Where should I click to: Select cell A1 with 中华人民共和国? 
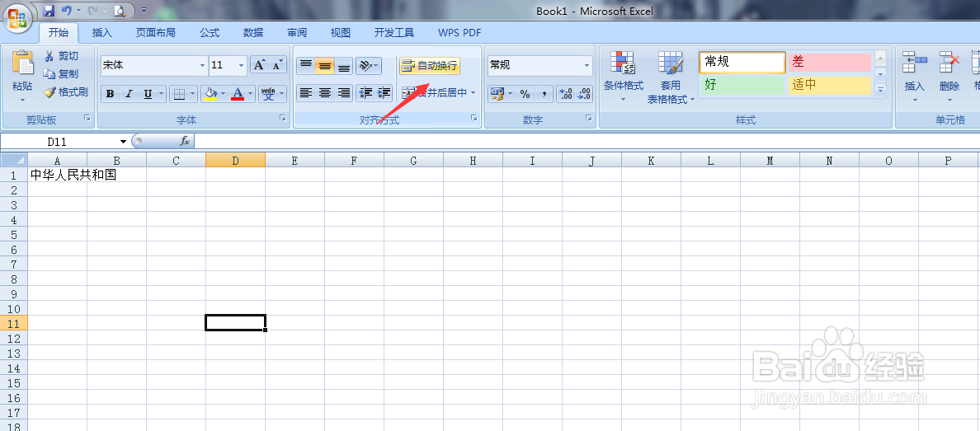58,175
